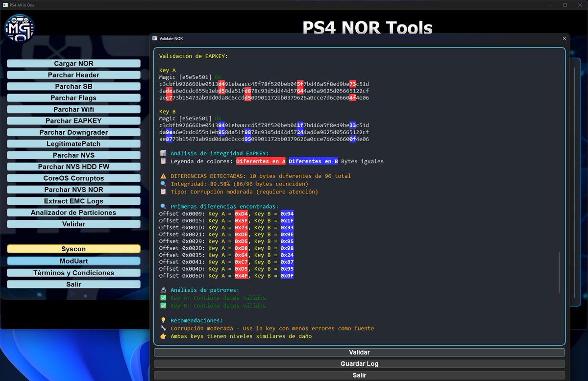The height and width of the screenshot is (381, 588).
Task: Click Salir in Validate NOR dialog
Action: tap(359, 375)
